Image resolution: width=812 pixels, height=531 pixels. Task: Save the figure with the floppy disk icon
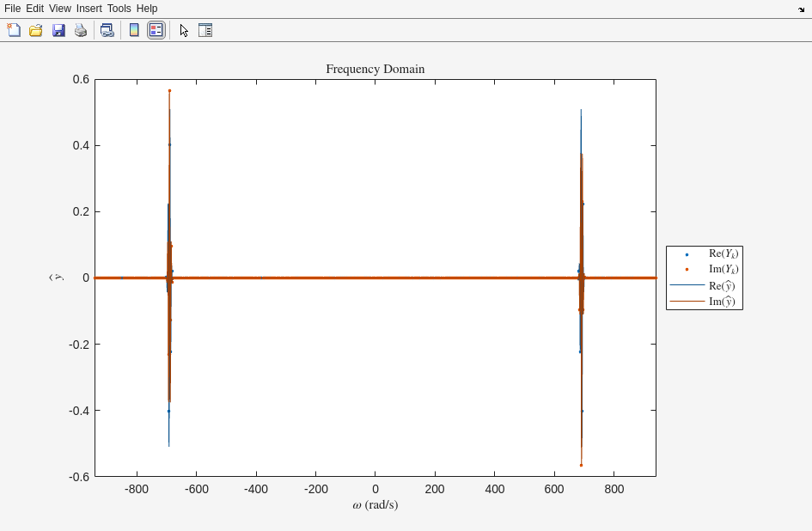(58, 30)
